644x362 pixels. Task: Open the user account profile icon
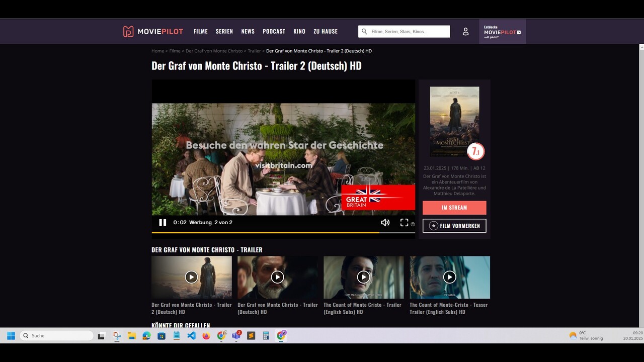465,31
